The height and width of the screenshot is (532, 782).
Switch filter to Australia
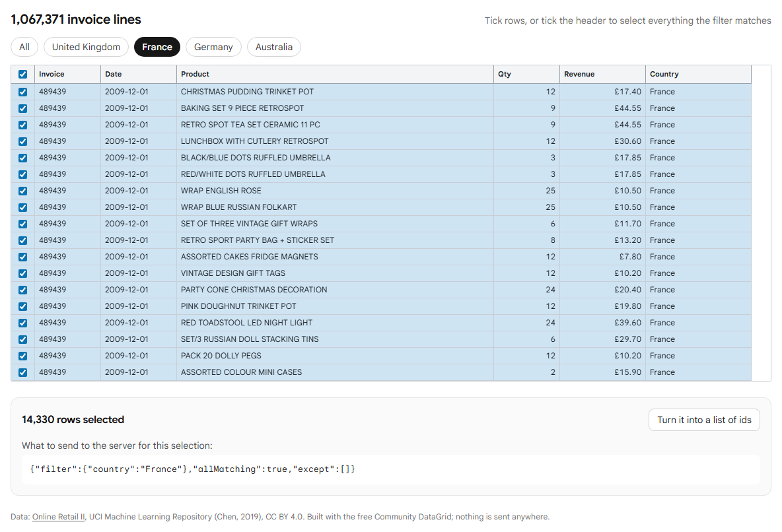[274, 47]
